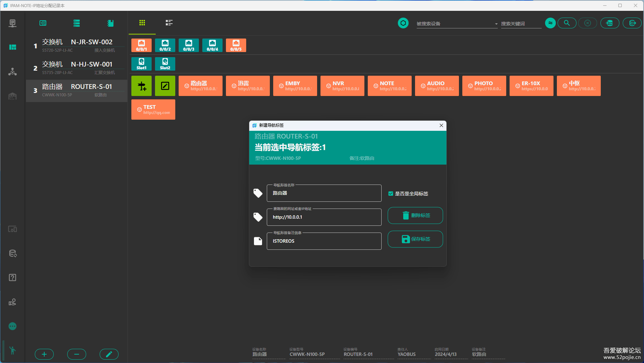Viewport: 644px width, 363px height.
Task: Expand the 被搜索设备 dropdown
Action: tap(496, 24)
